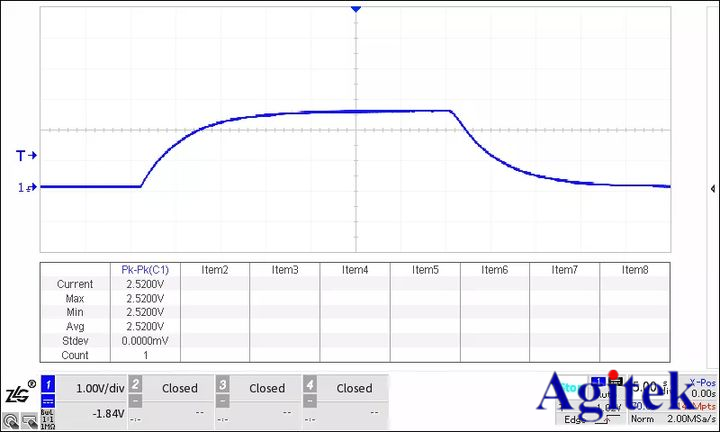The height and width of the screenshot is (432, 720).
Task: Click the trigger position triangle at top
Action: (x=355, y=9)
